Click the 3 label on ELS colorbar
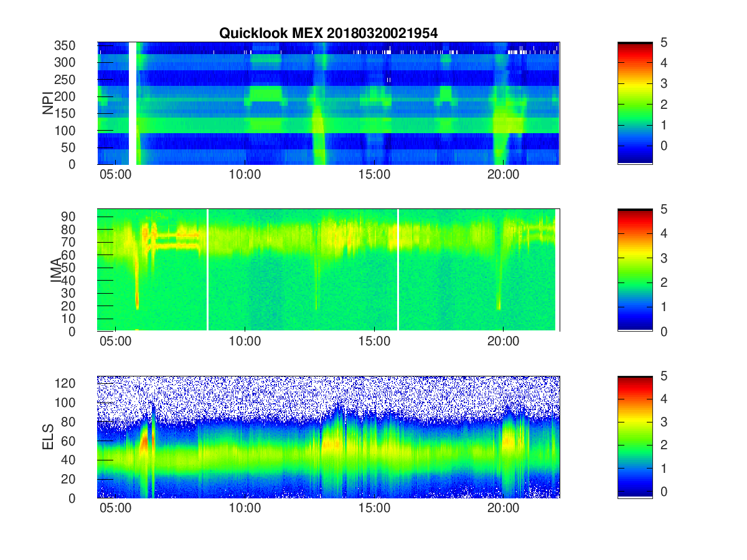747x560 pixels. (664, 422)
